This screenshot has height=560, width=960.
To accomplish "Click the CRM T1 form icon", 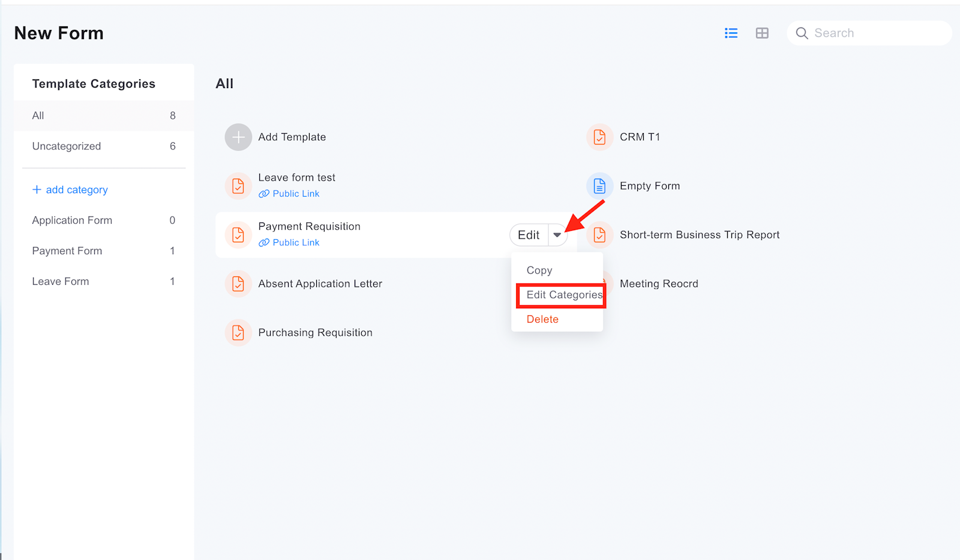I will click(x=599, y=137).
